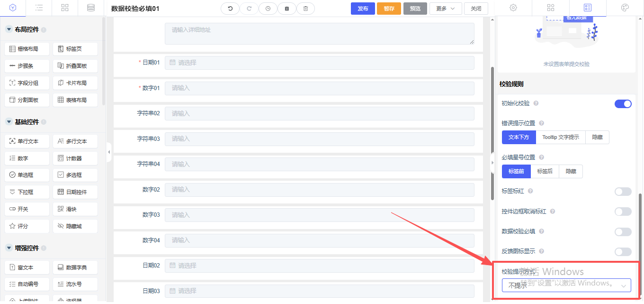Expand the 更多 dropdown menu
The width and height of the screenshot is (644, 304).
click(446, 9)
